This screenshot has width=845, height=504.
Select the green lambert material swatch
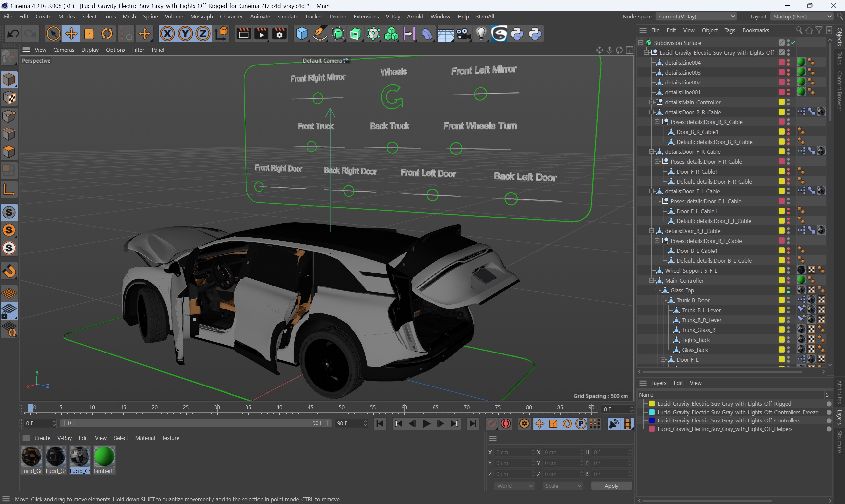pos(104,456)
